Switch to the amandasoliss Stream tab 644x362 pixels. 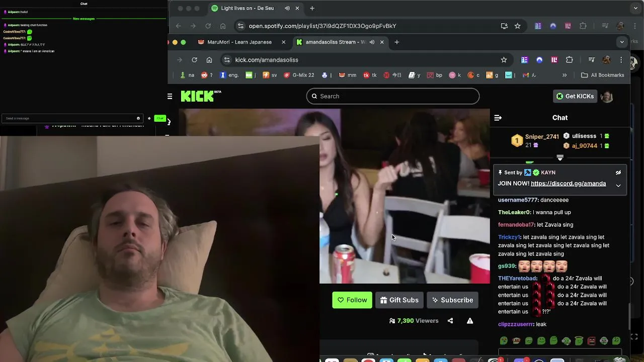[335, 42]
